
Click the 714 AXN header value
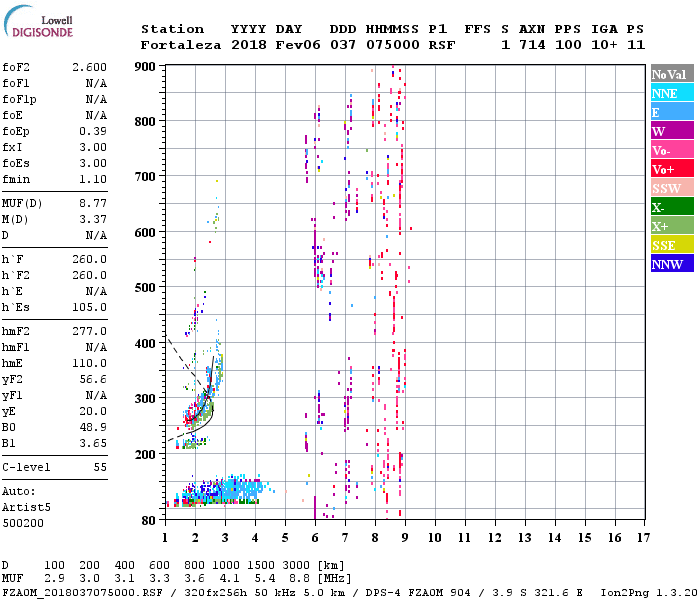[x=532, y=45]
